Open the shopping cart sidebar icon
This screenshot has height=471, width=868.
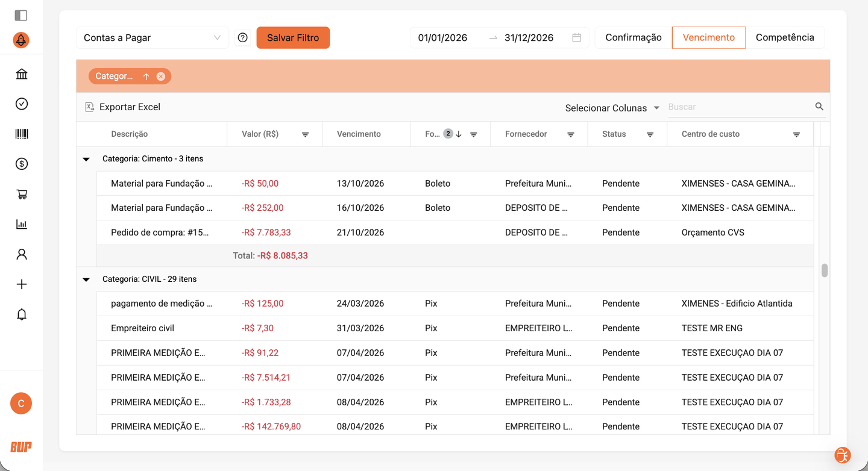tap(22, 194)
